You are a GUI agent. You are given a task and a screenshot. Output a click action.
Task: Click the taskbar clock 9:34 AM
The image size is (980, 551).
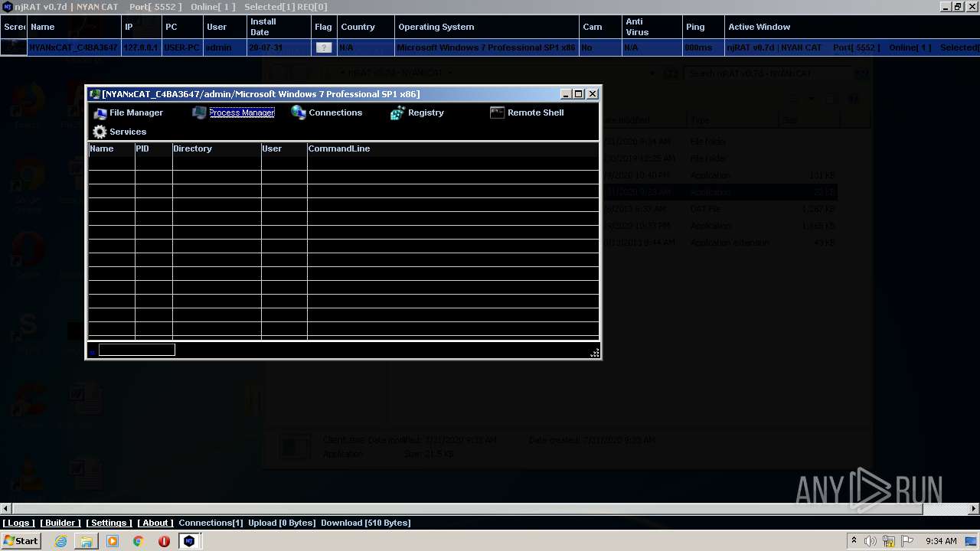coord(941,541)
